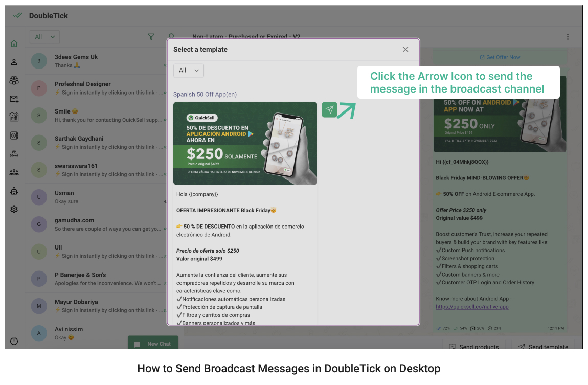Screen dimensions: 588x385
Task: Click the New Chat button
Action: point(153,344)
